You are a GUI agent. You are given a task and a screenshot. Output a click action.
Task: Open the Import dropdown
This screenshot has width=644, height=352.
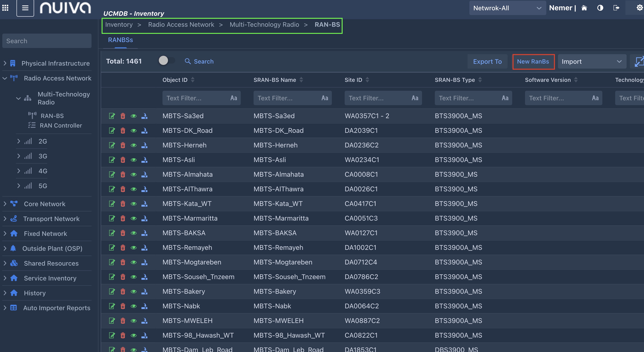pos(592,61)
